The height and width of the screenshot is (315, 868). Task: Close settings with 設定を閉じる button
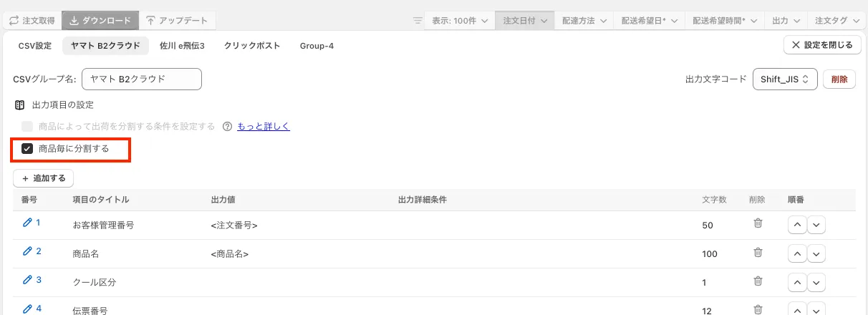822,45
